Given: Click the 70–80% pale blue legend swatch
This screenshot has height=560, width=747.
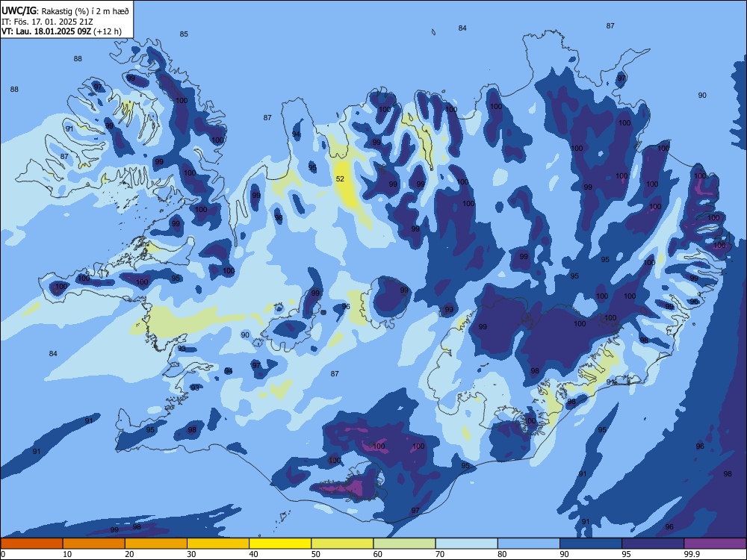Looking at the screenshot, I should pyautogui.click(x=466, y=544).
